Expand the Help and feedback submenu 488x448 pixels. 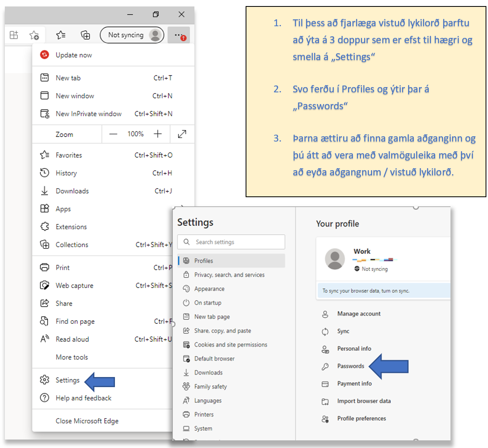click(x=83, y=398)
